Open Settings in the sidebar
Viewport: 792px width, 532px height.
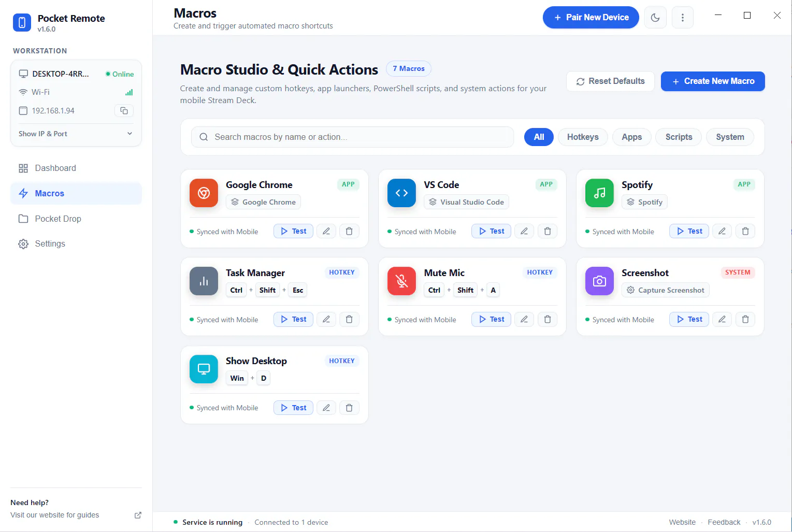[76, 243]
